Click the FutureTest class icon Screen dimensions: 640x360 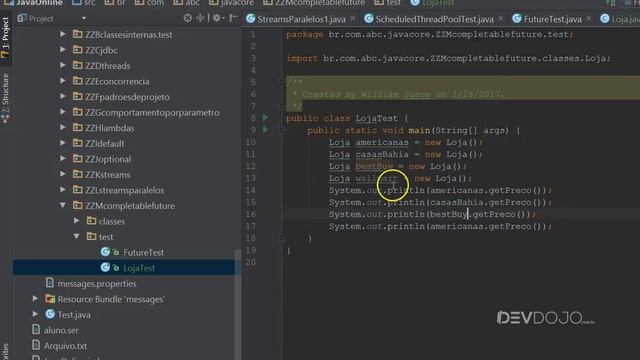point(105,252)
